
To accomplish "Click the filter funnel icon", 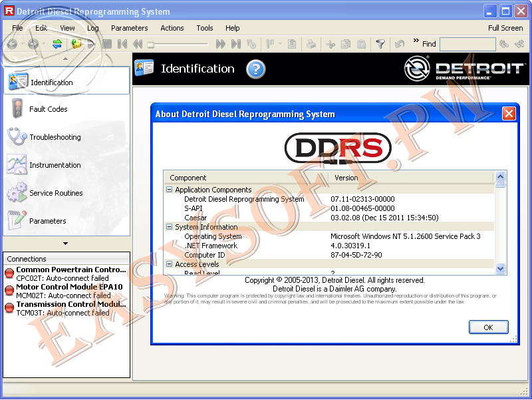I will click(380, 44).
